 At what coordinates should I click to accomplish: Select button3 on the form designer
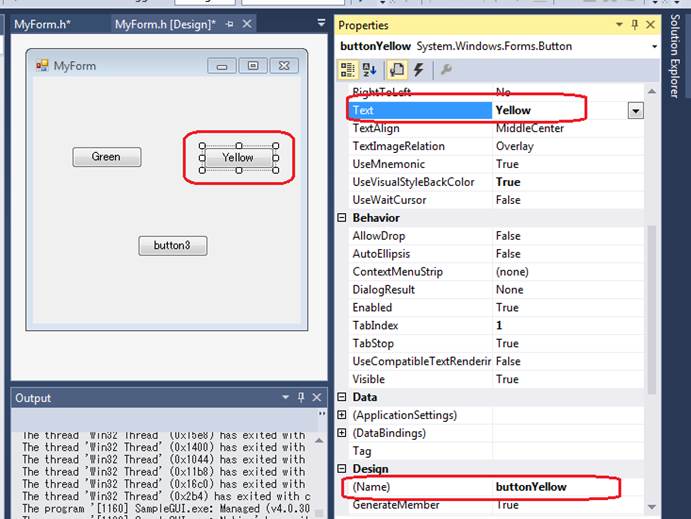[172, 246]
